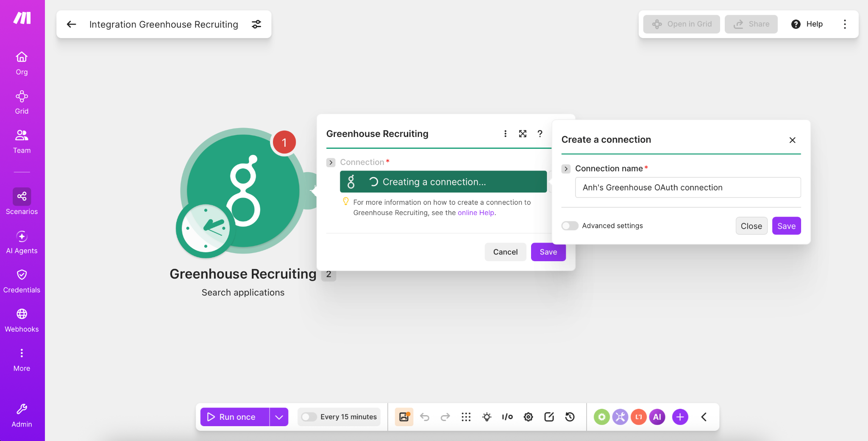Open Greenhouse Recruiting dialog three-dot menu
Screen dimensions: 868x441
(505, 134)
